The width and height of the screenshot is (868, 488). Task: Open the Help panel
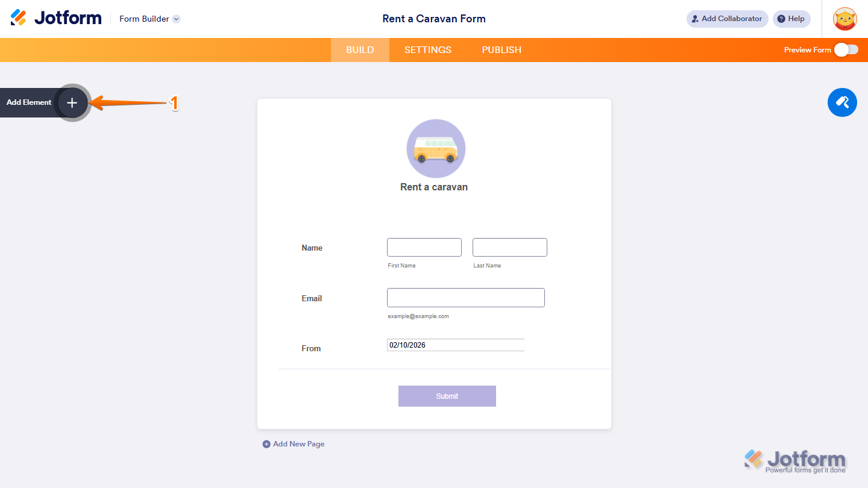[791, 19]
